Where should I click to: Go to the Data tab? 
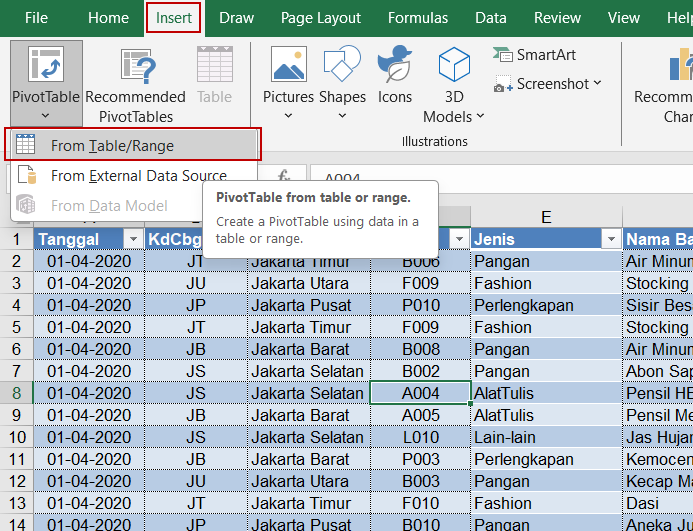point(490,18)
